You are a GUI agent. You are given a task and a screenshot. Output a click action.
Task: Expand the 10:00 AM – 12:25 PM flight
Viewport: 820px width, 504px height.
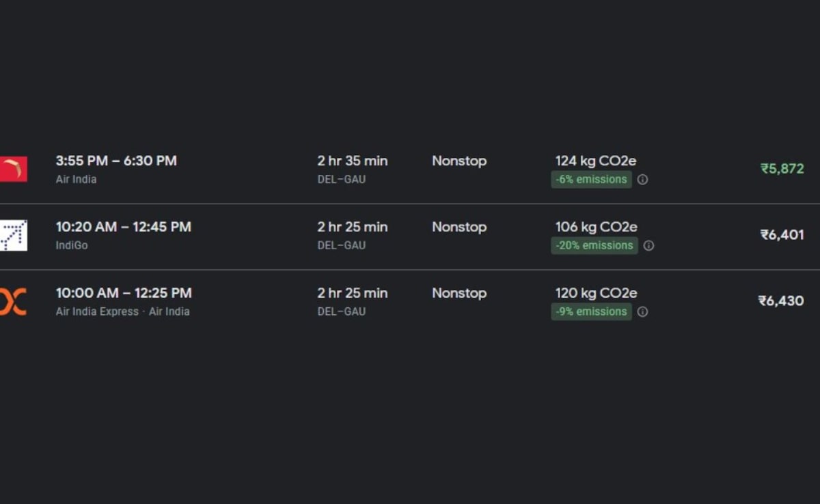coord(123,294)
